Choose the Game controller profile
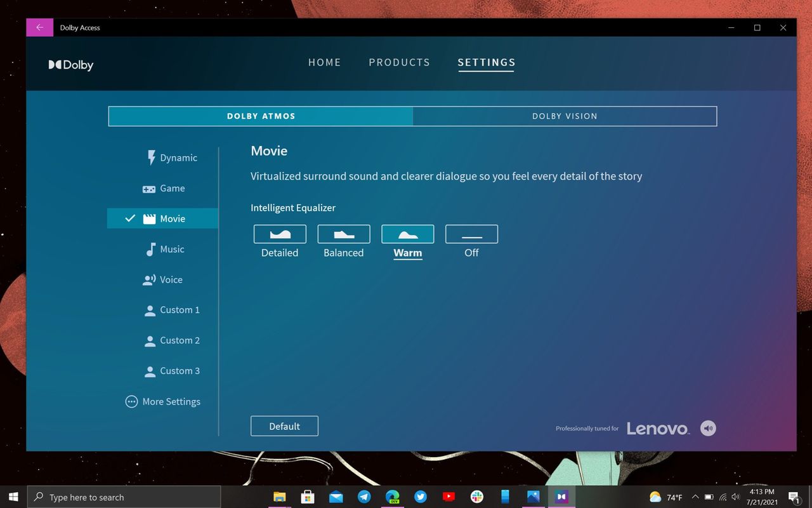 pos(164,188)
